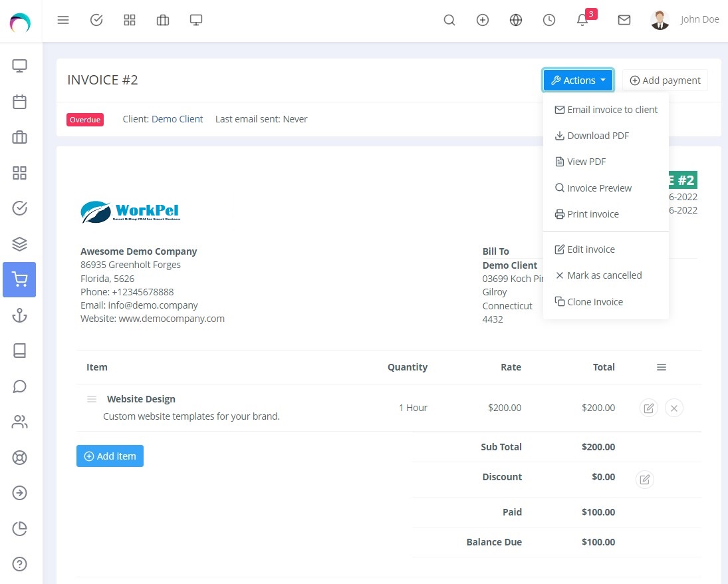Choose Mark as cancelled option

[606, 275]
